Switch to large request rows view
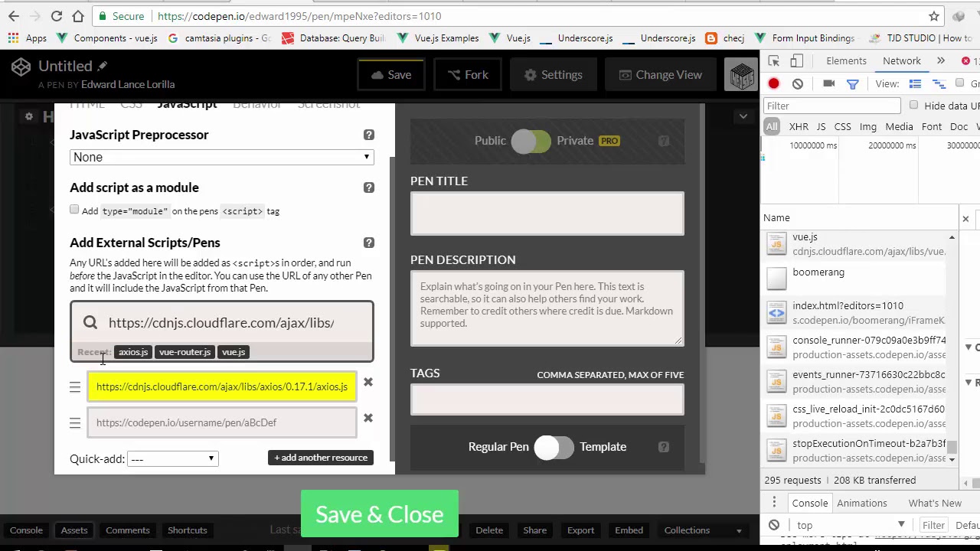The width and height of the screenshot is (980, 551). pyautogui.click(x=915, y=84)
